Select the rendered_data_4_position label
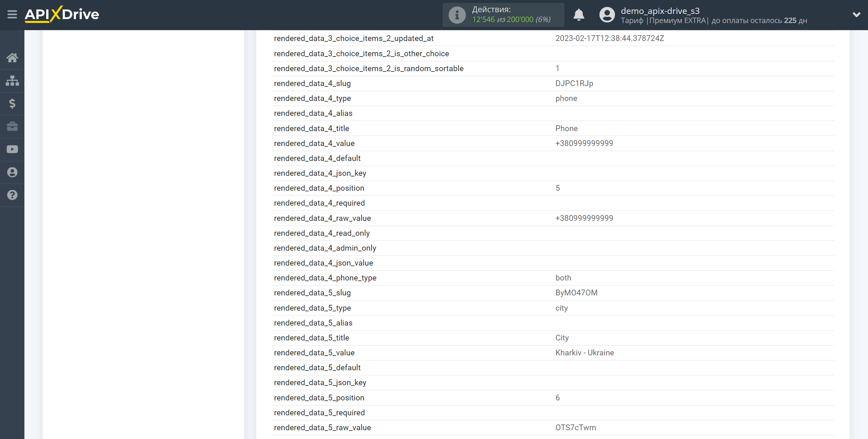 click(x=319, y=188)
